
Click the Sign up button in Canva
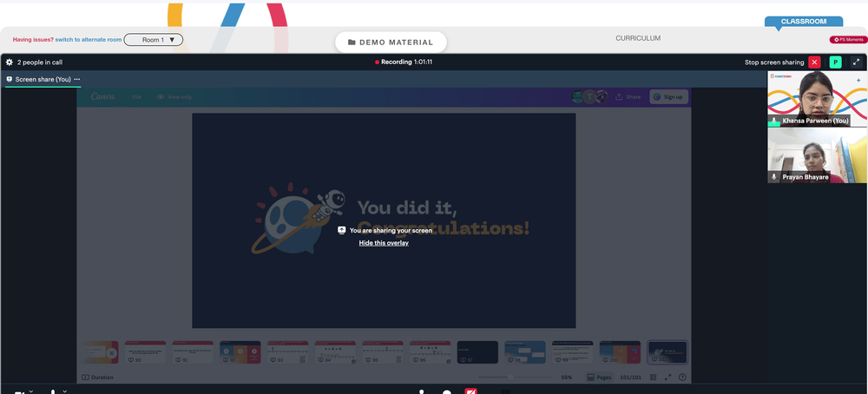coord(668,97)
